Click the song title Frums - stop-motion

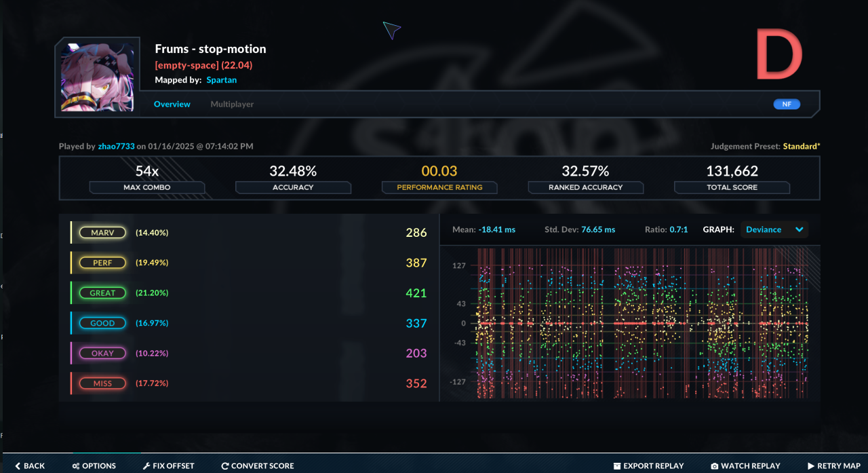(x=210, y=49)
